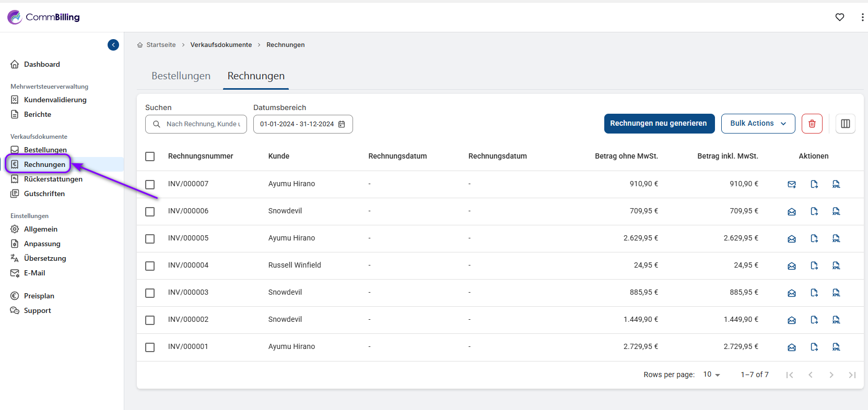Image resolution: width=868 pixels, height=410 pixels.
Task: Open the date range picker 01-01-2024
Action: coord(297,124)
